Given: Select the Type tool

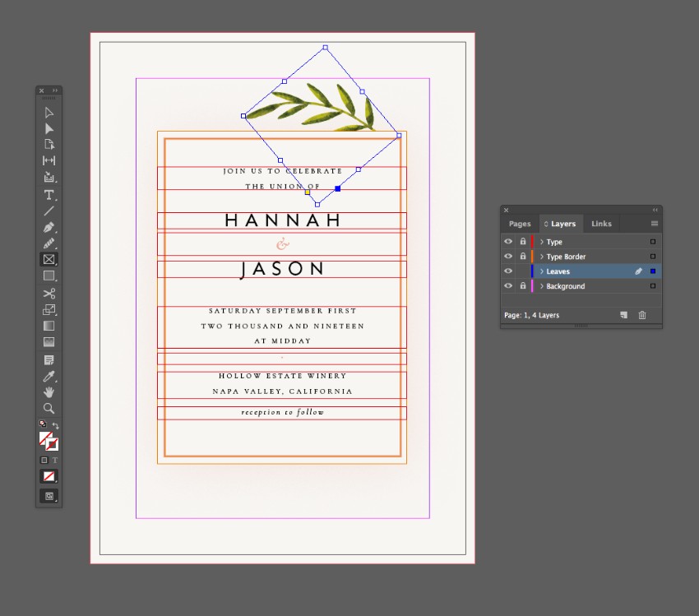Looking at the screenshot, I should [49, 195].
